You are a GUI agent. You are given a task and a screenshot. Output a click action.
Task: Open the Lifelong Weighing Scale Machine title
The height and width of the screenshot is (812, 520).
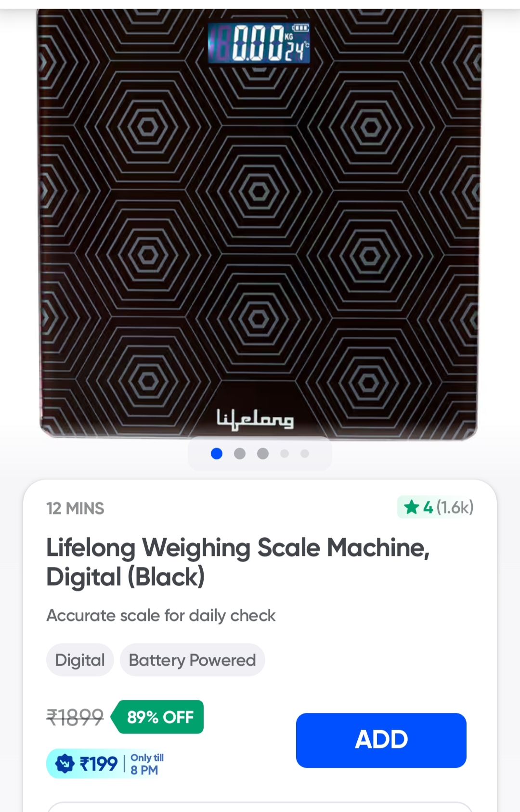pyautogui.click(x=238, y=562)
